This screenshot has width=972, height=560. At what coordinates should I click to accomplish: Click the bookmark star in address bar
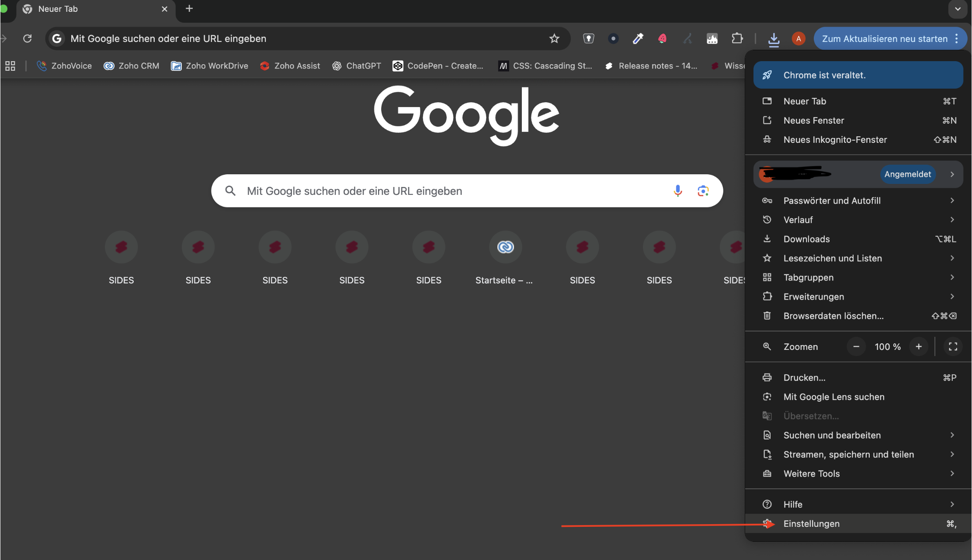point(554,38)
